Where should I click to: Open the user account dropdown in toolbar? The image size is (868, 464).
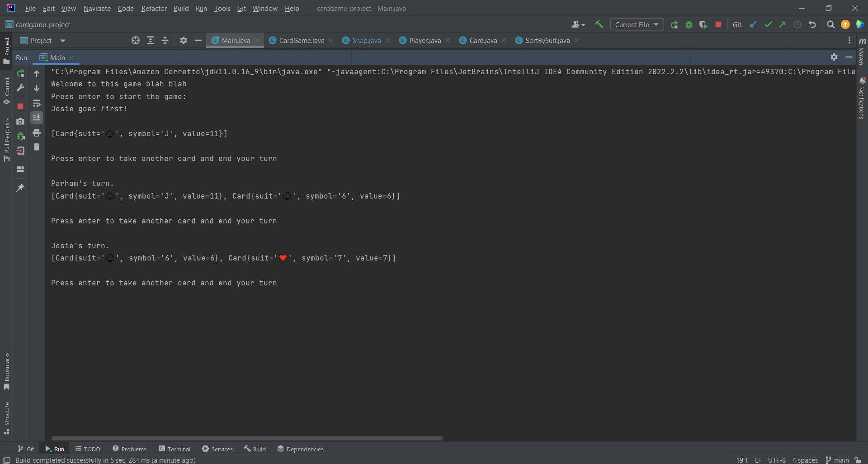578,24
